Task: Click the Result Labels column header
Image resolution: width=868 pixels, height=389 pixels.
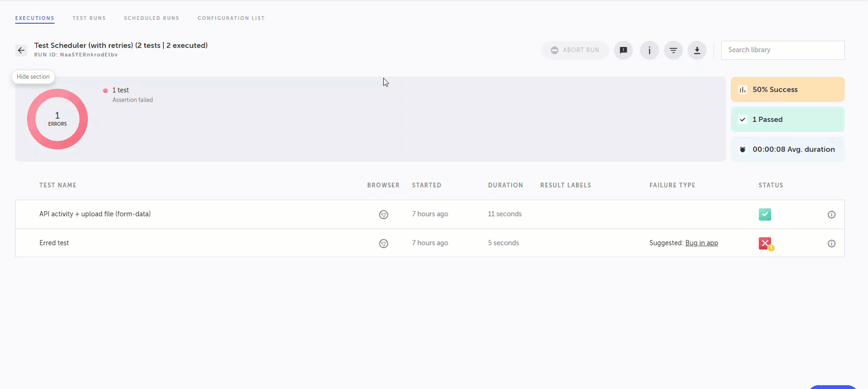Action: pyautogui.click(x=566, y=185)
